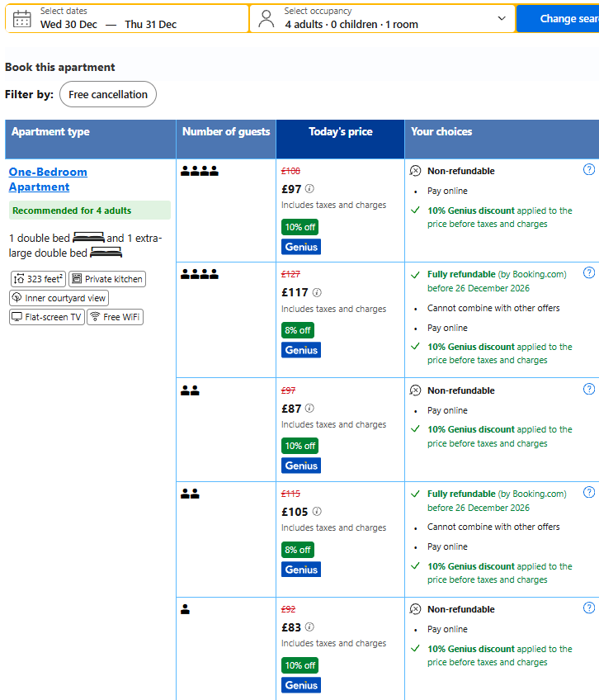Viewport: 599px width, 700px height.
Task: Click the calendar icon in Select dates
Action: point(22,19)
